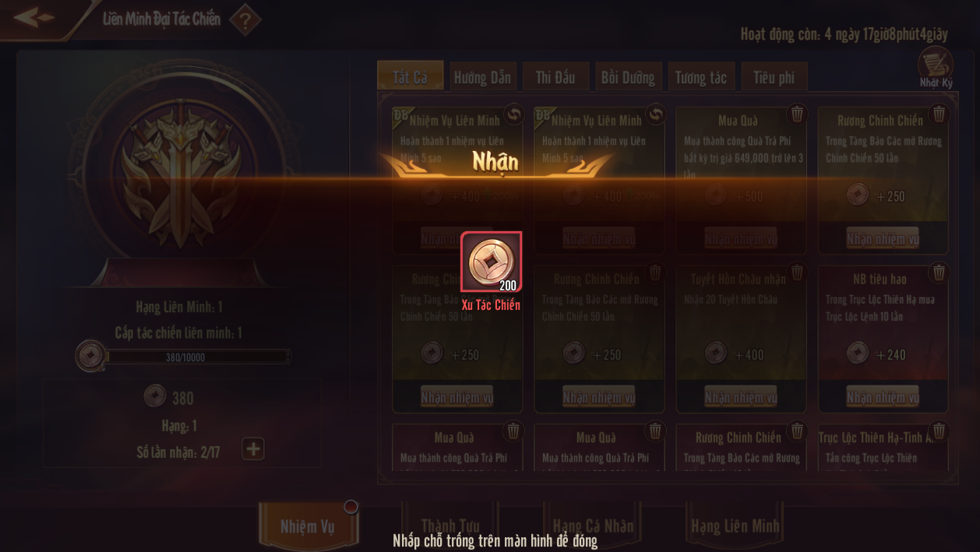Click the back arrow icon
Image resolution: width=980 pixels, height=552 pixels.
(33, 17)
